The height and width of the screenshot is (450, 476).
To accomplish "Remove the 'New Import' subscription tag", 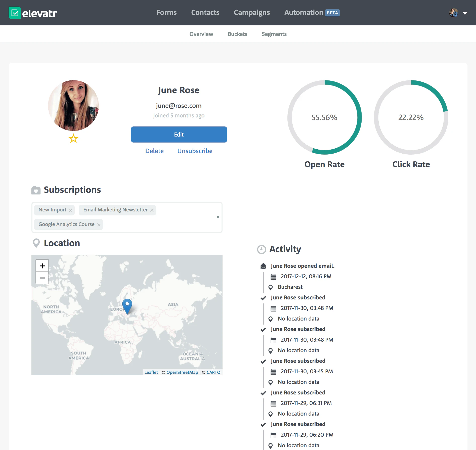I will (x=71, y=210).
